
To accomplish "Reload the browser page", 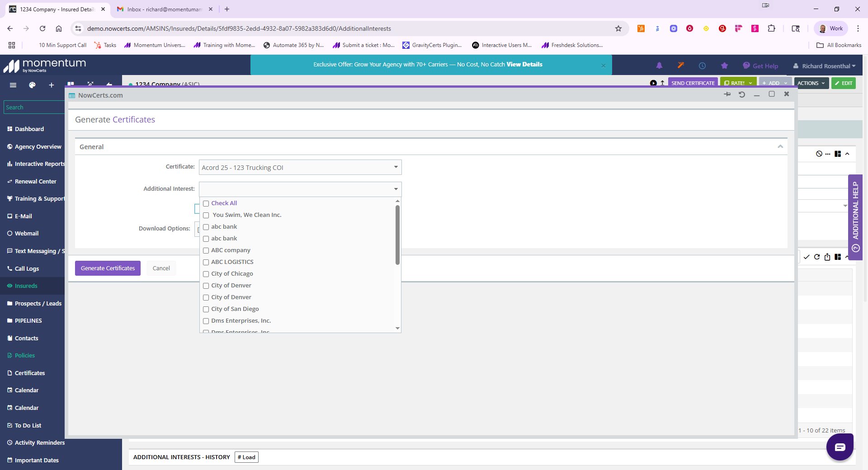I will click(42, 28).
